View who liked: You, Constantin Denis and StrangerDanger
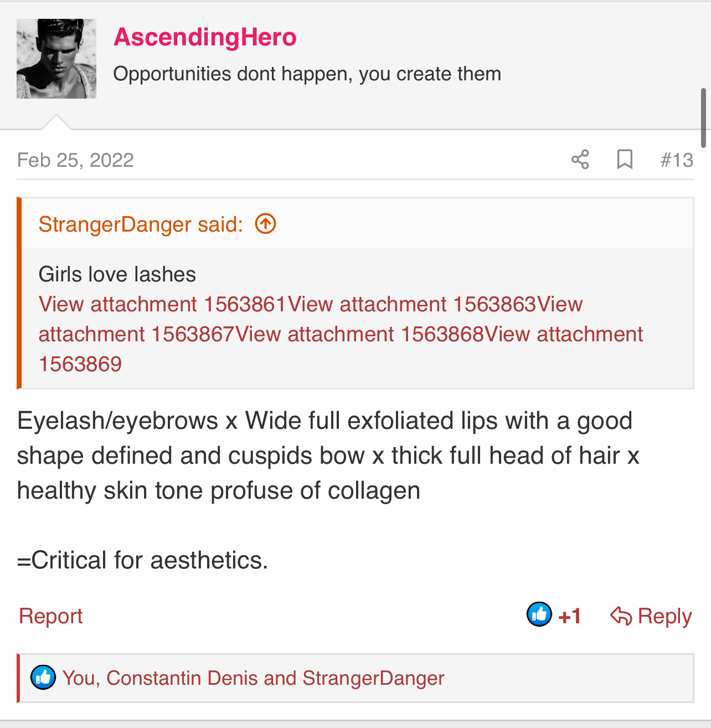Screen dimensions: 711x728 (x=253, y=678)
